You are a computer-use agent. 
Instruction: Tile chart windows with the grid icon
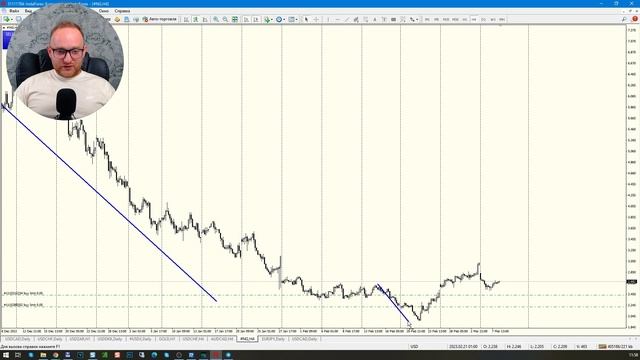pyautogui.click(x=235, y=19)
